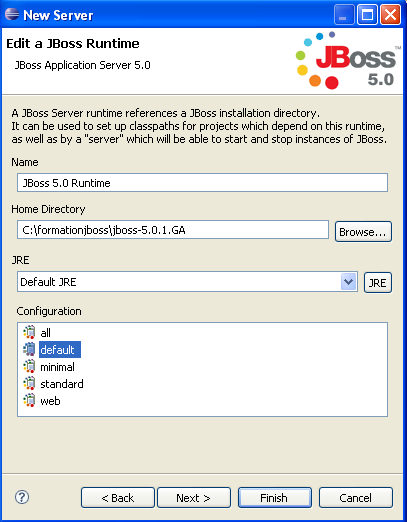Screen dimensions: 407x522
Task: Select the 'default' configuration
Action: [60, 350]
